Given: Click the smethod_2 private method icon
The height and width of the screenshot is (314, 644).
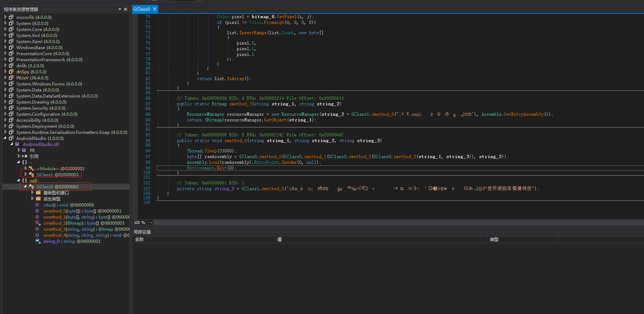Looking at the screenshot, I should pos(37,223).
